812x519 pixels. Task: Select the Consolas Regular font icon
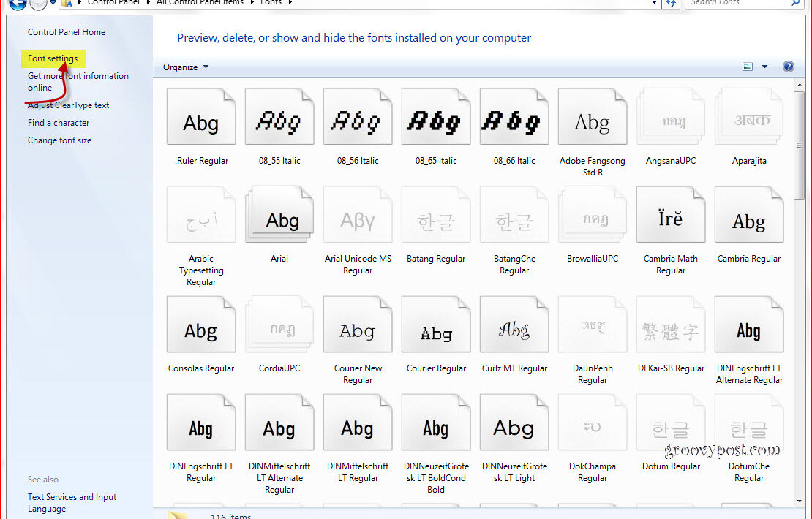201,325
